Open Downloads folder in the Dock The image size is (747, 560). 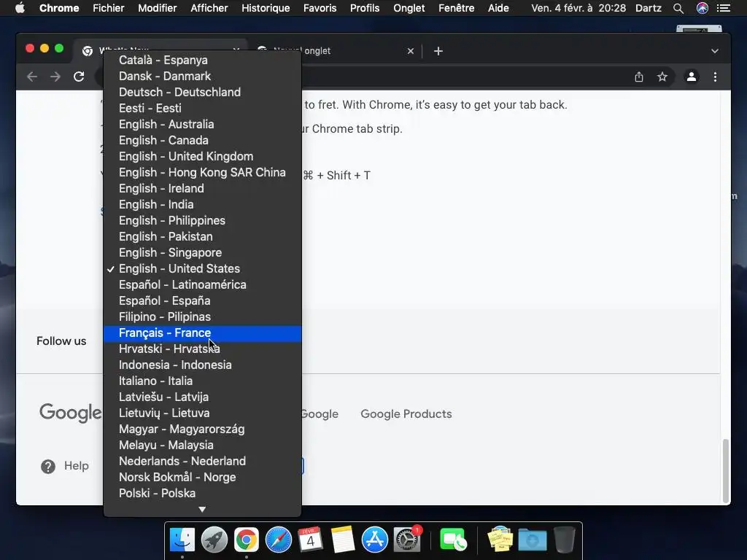pyautogui.click(x=532, y=540)
